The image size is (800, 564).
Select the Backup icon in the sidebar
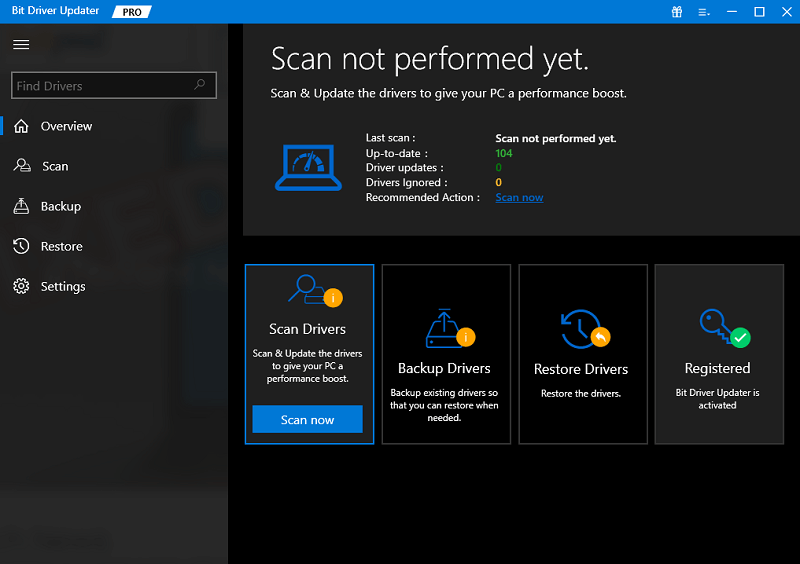(21, 206)
